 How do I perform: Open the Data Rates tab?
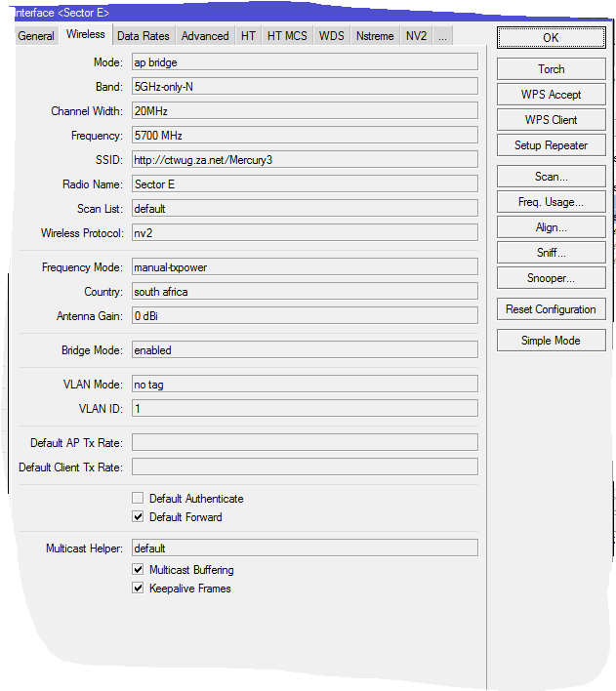[143, 36]
